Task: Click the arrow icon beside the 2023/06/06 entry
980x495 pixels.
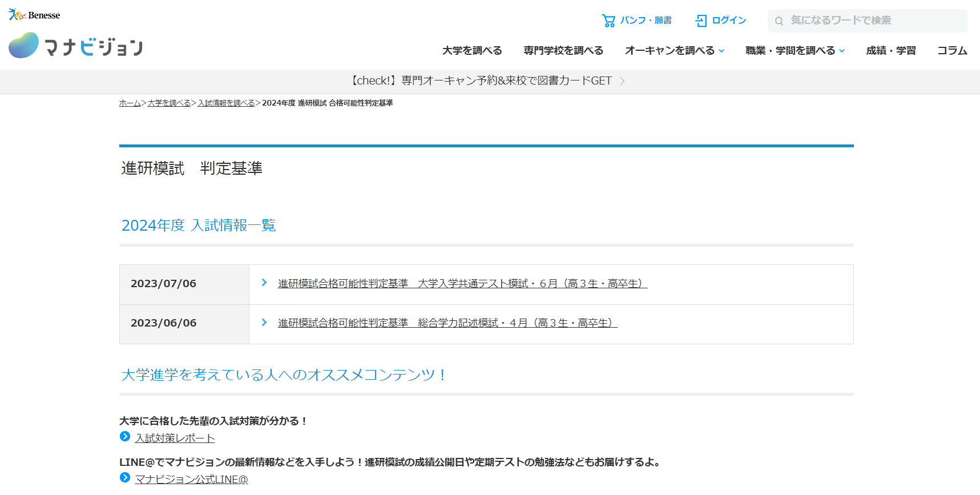Action: [x=264, y=323]
